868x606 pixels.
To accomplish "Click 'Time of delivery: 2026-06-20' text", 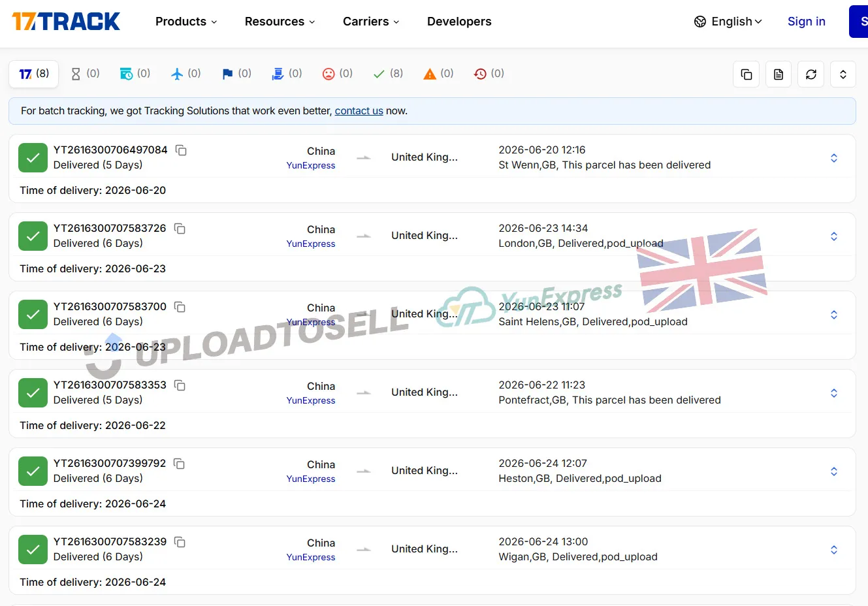I will coord(93,191).
